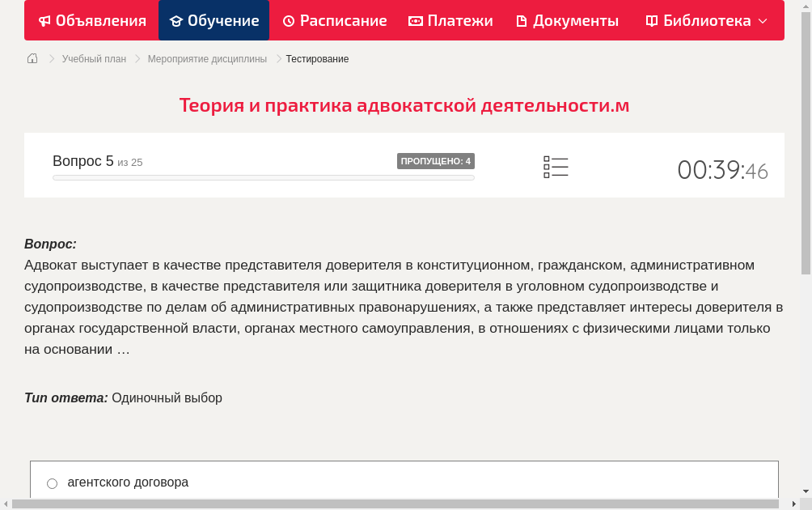This screenshot has height=510, width=812.
Task: Click the home icon in the breadcrumb
Action: point(32,58)
